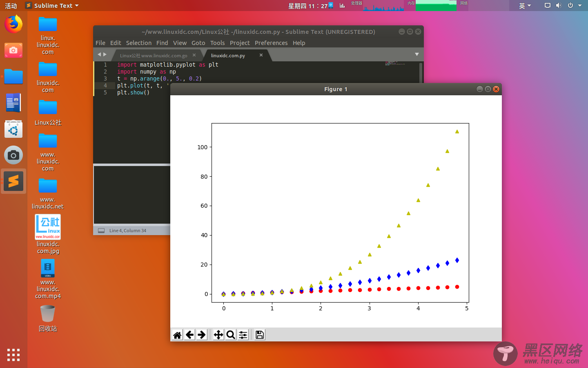The width and height of the screenshot is (588, 368).
Task: Click line number 1 in the gutter
Action: pos(105,65)
